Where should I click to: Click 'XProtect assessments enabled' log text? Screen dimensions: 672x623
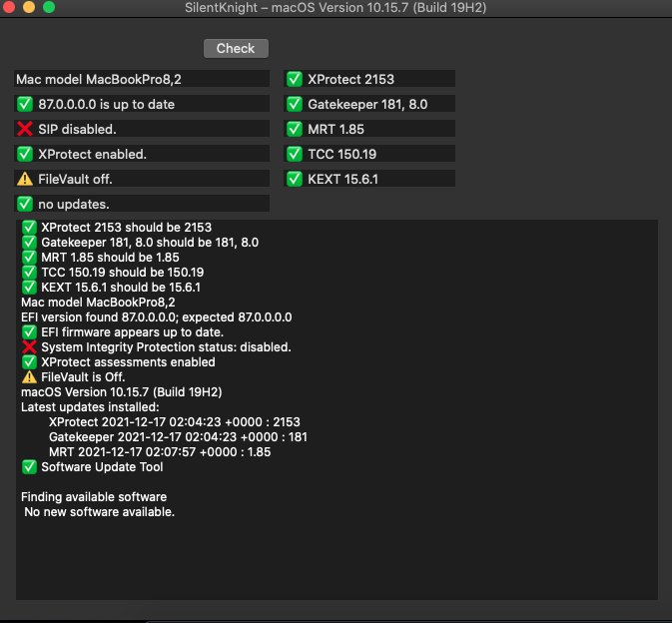[x=128, y=362]
